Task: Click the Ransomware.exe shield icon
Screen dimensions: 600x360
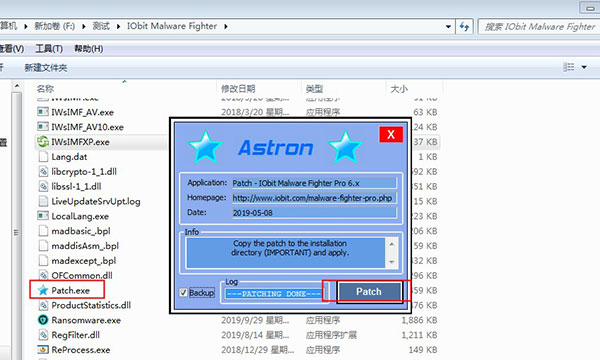Action: [x=43, y=320]
